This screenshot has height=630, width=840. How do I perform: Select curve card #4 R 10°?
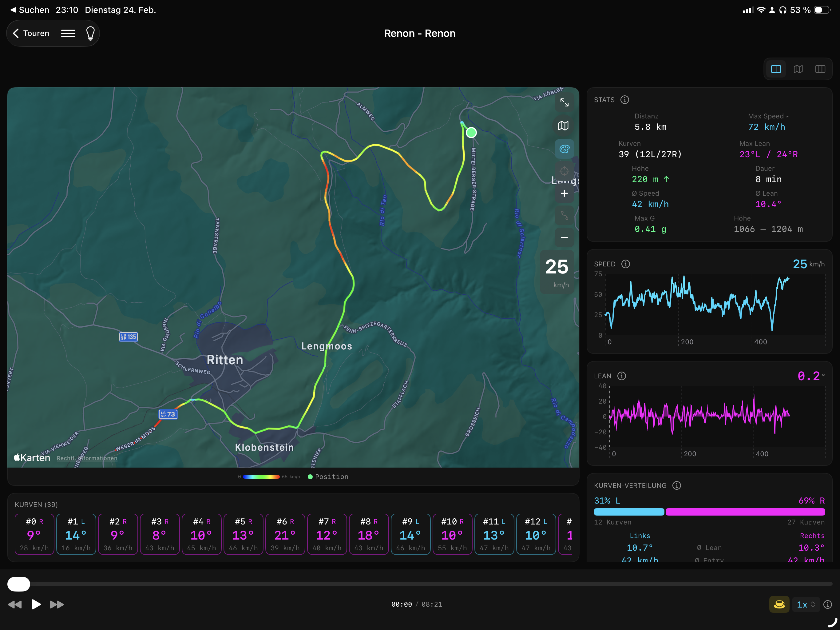point(201,534)
